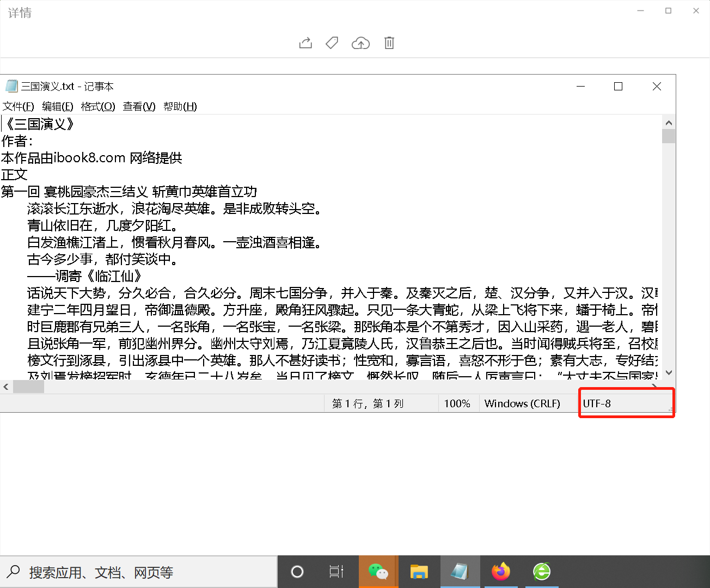Image resolution: width=710 pixels, height=588 pixels.
Task: Click the vertical scrollbar down arrow
Action: (669, 373)
